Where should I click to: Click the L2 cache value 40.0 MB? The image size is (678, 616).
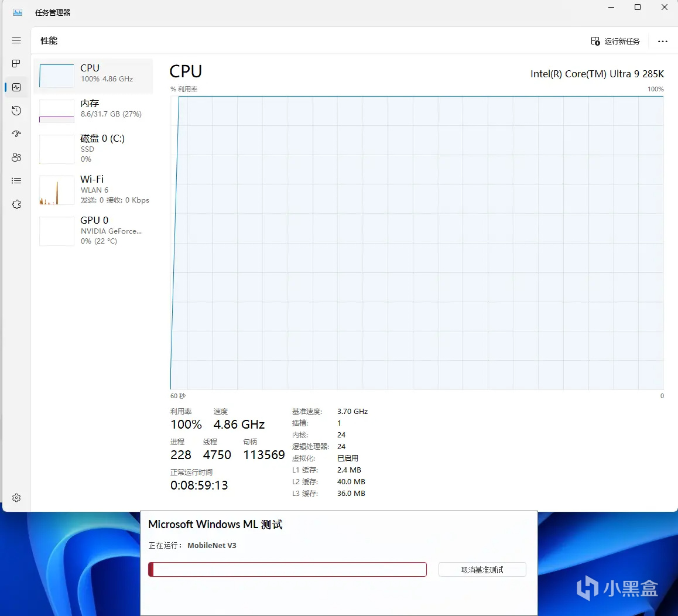point(351,481)
